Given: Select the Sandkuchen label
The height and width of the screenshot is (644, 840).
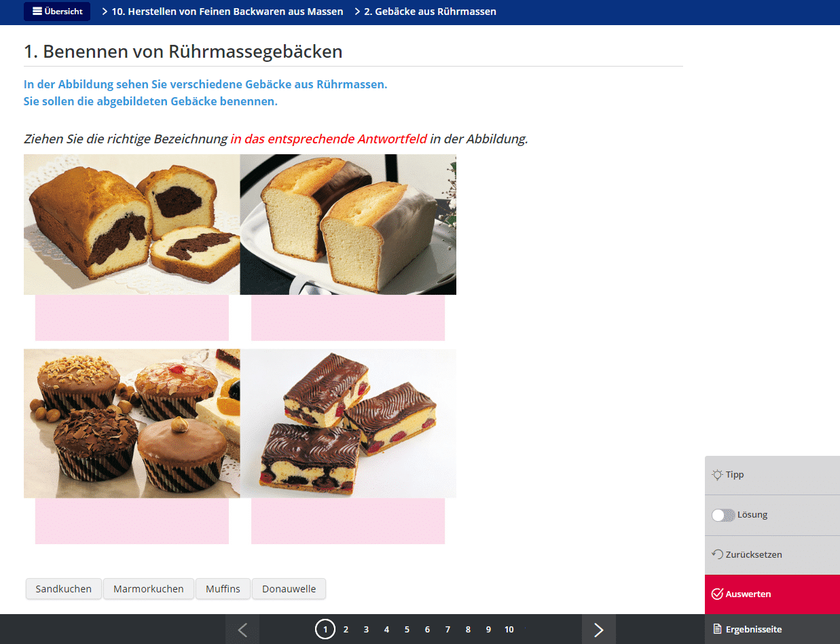Looking at the screenshot, I should coord(64,589).
